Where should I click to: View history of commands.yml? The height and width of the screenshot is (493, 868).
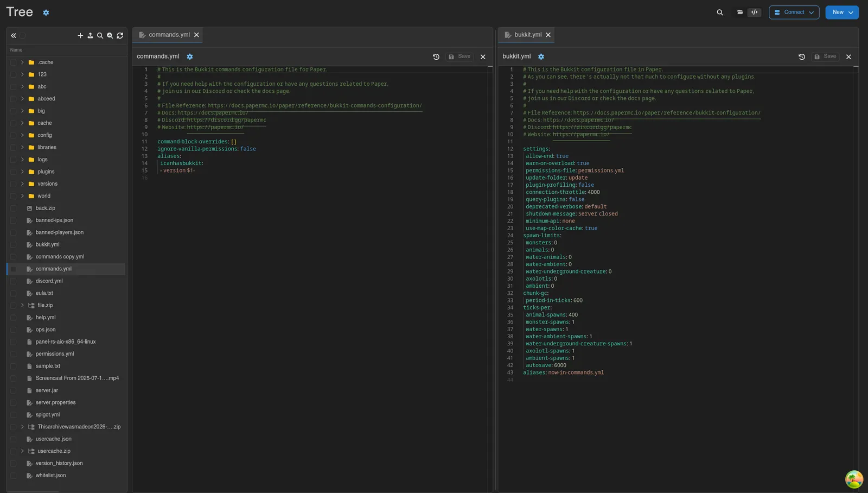(x=436, y=56)
